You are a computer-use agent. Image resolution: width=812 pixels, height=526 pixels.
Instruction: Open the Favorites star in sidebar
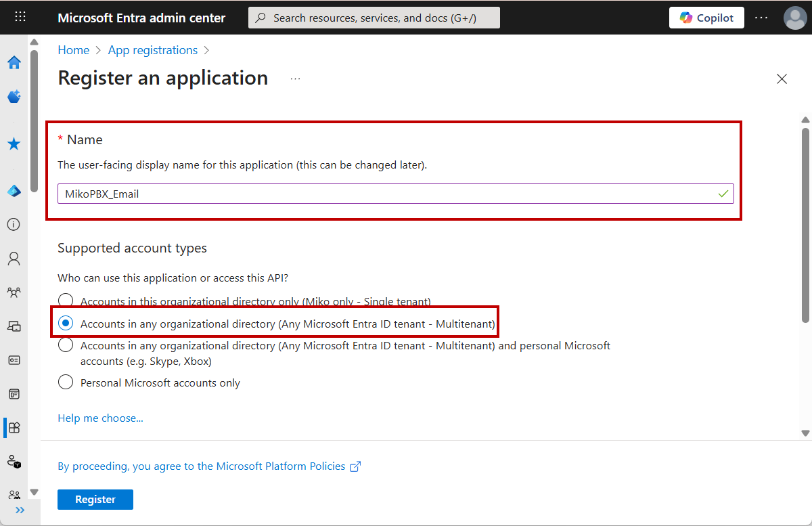click(14, 144)
